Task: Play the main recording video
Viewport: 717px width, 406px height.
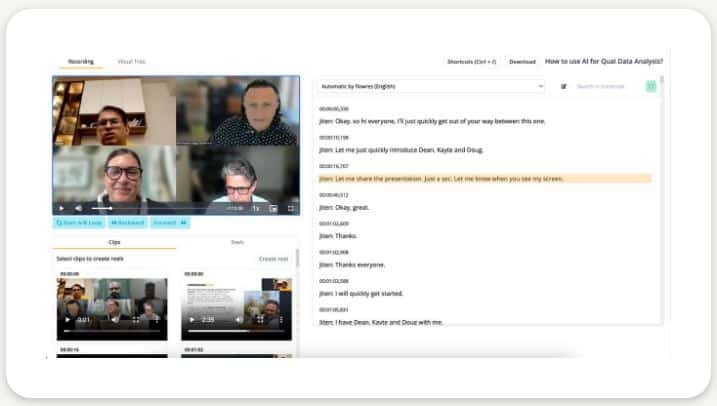Action: [x=61, y=208]
